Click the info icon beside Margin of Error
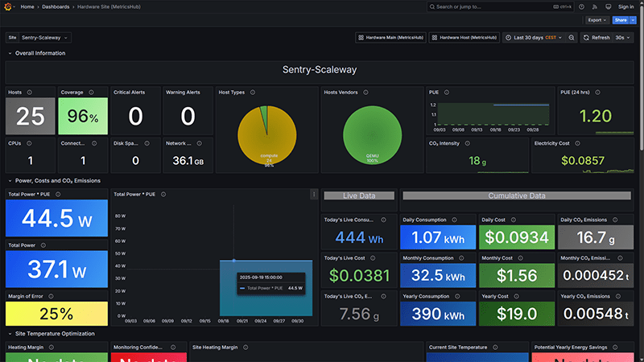 coord(52,295)
